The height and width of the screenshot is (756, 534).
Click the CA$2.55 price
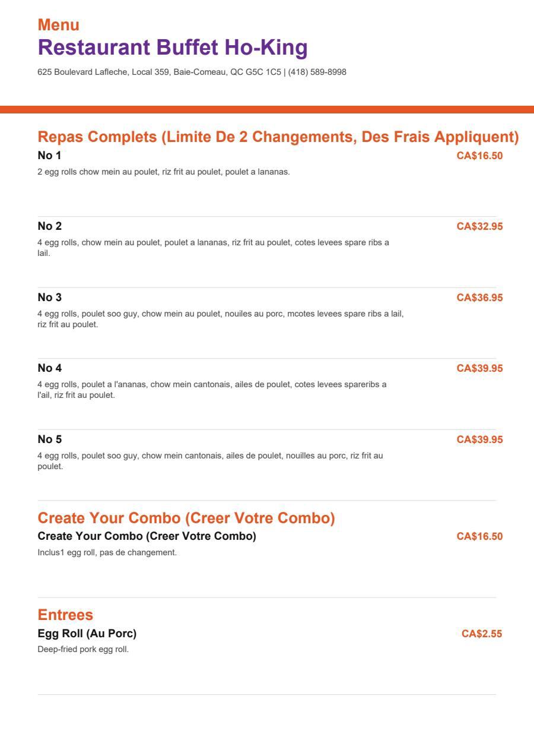pyautogui.click(x=482, y=634)
